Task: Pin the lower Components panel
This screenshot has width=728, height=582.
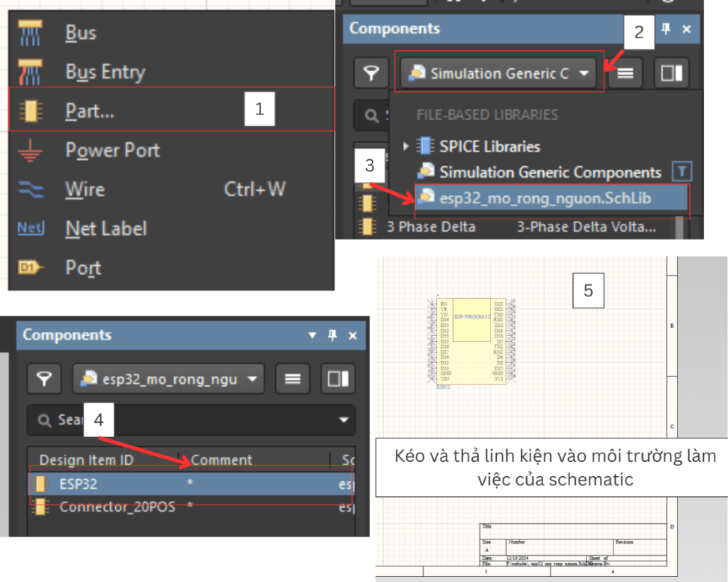Action: 332,335
